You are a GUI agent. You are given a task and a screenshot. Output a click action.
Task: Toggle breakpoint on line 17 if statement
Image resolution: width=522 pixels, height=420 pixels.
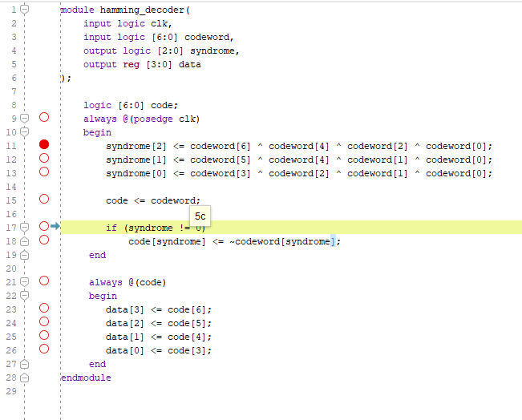point(44,226)
